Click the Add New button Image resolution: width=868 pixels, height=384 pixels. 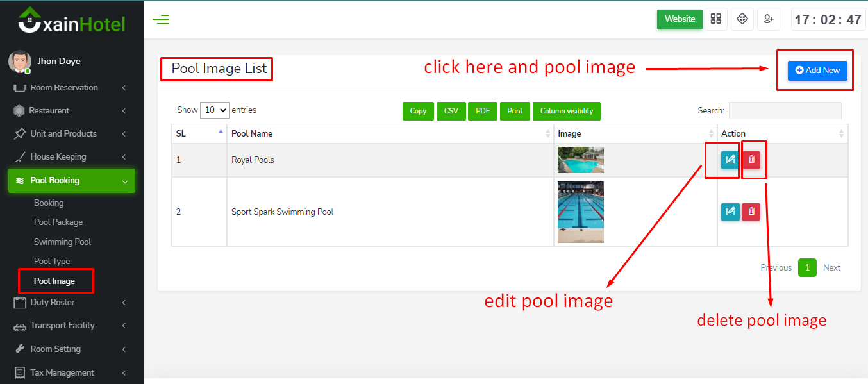point(817,71)
